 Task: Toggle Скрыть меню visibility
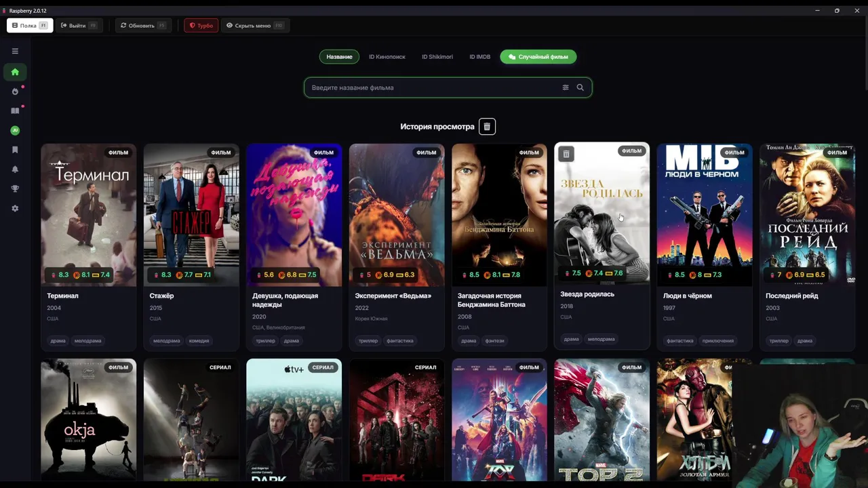pos(255,26)
